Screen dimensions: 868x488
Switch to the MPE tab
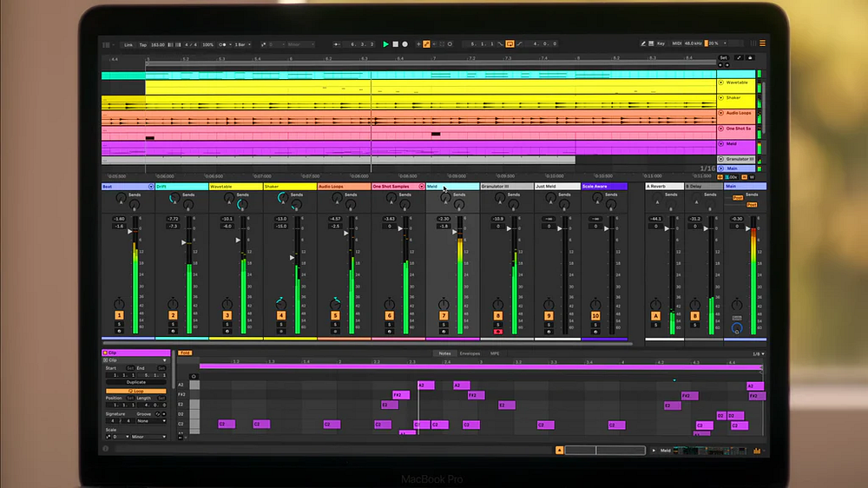point(495,353)
